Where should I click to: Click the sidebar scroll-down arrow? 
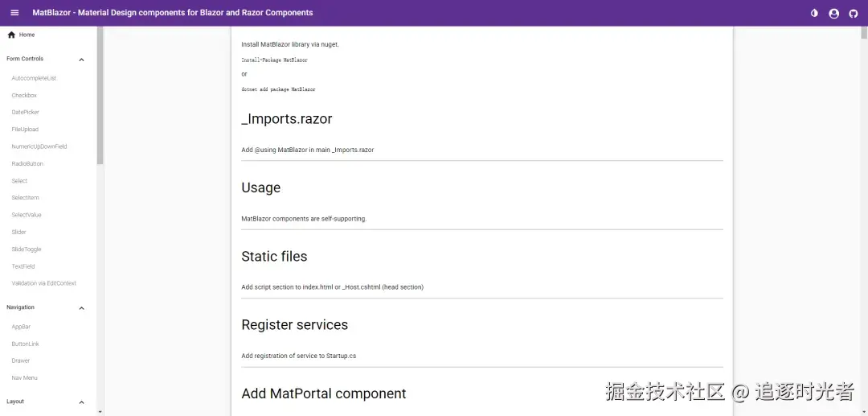[x=100, y=411]
